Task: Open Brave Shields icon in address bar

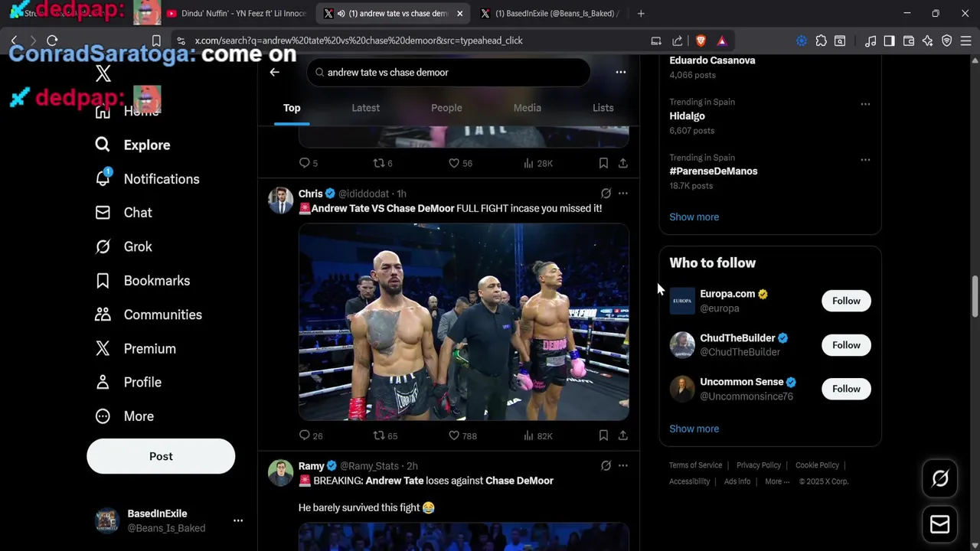Action: point(701,41)
